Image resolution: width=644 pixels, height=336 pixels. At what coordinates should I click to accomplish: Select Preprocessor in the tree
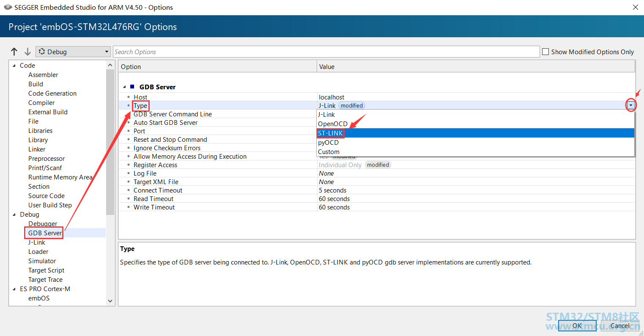(x=47, y=159)
